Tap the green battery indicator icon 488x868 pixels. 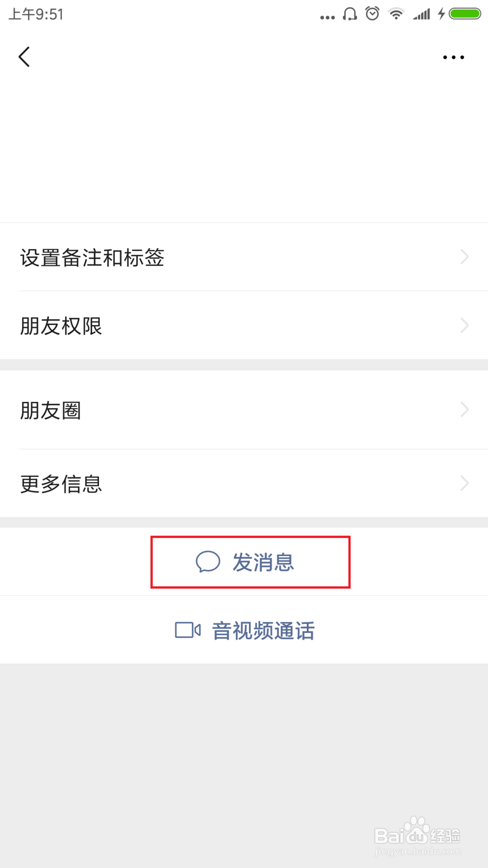point(465,14)
